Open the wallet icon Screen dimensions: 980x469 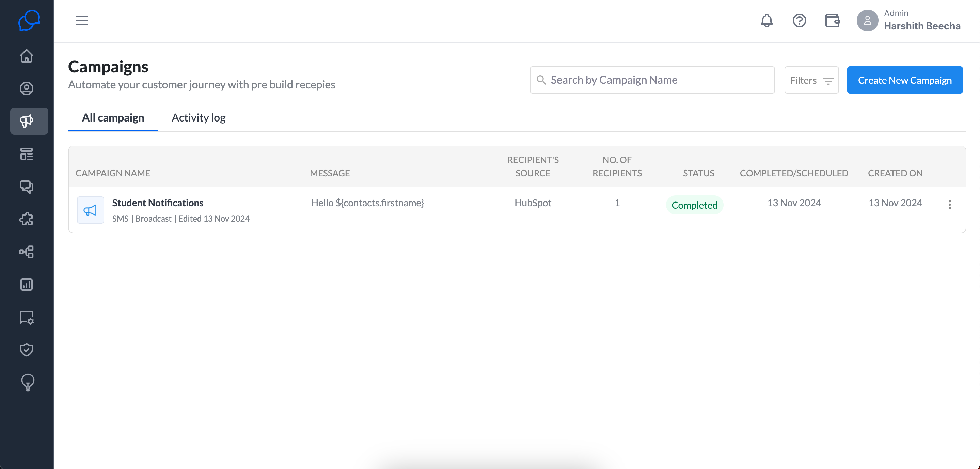click(x=832, y=20)
